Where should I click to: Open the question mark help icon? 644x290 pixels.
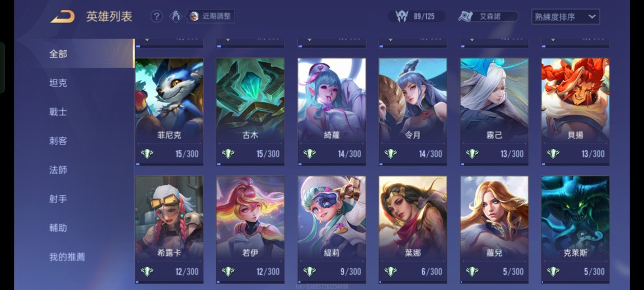point(156,16)
